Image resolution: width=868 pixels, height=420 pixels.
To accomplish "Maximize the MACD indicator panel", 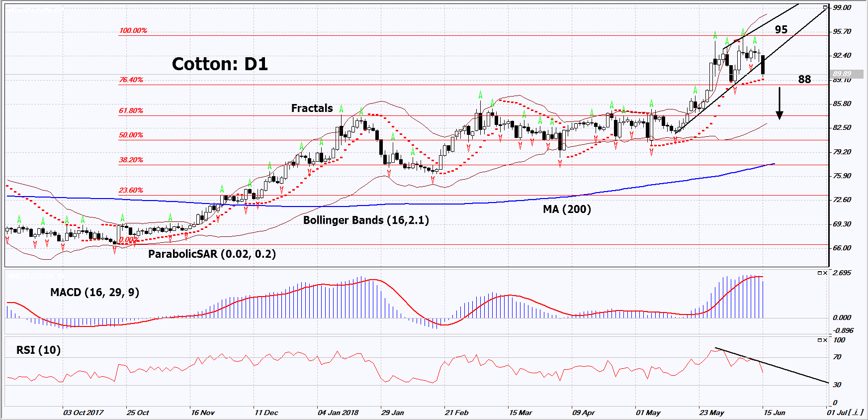I will coord(820,273).
